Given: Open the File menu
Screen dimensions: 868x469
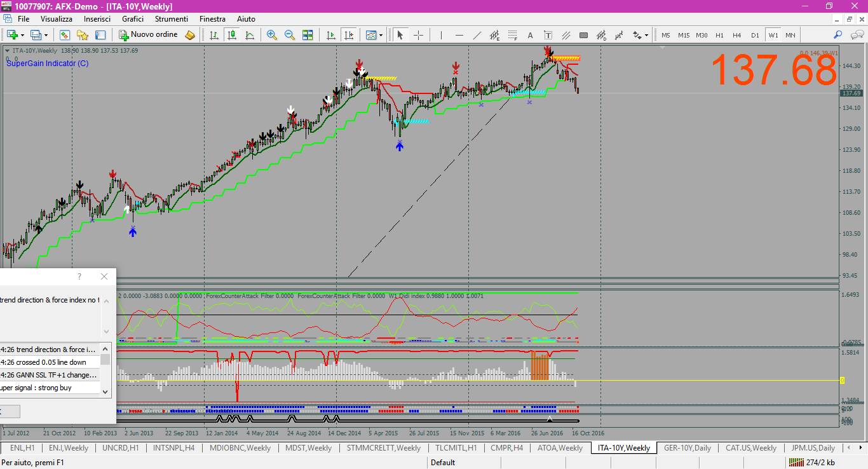Looking at the screenshot, I should pos(24,19).
